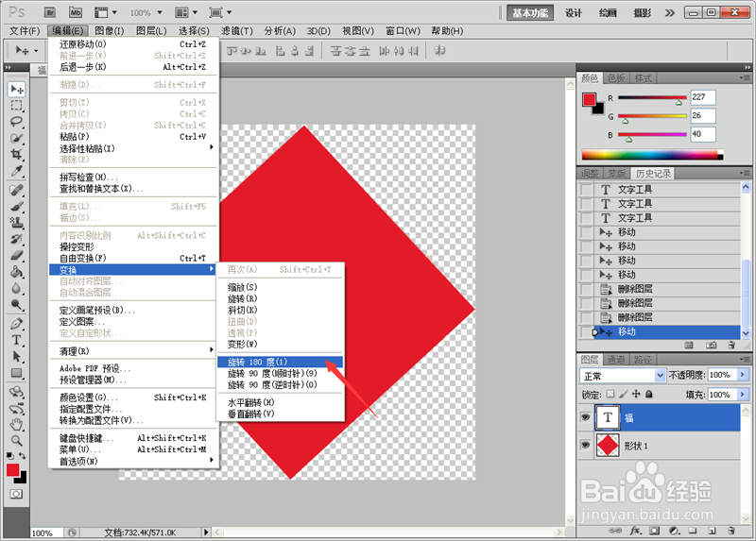
Task: Choose 旋转 180 度 menu item
Action: coord(280,362)
